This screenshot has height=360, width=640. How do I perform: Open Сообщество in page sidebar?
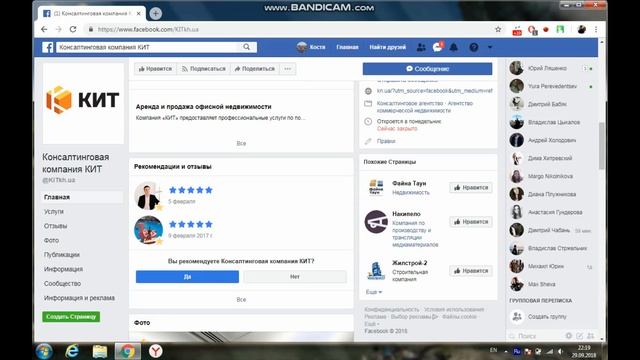(62, 284)
